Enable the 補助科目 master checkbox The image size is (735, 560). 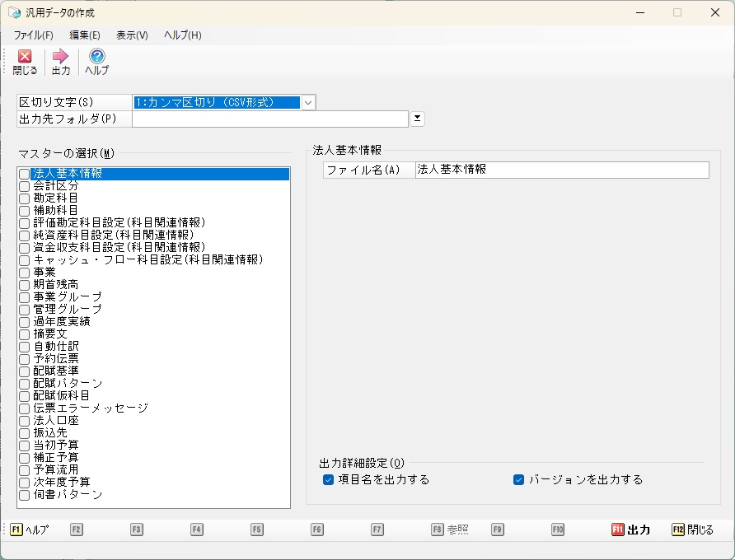tap(25, 211)
